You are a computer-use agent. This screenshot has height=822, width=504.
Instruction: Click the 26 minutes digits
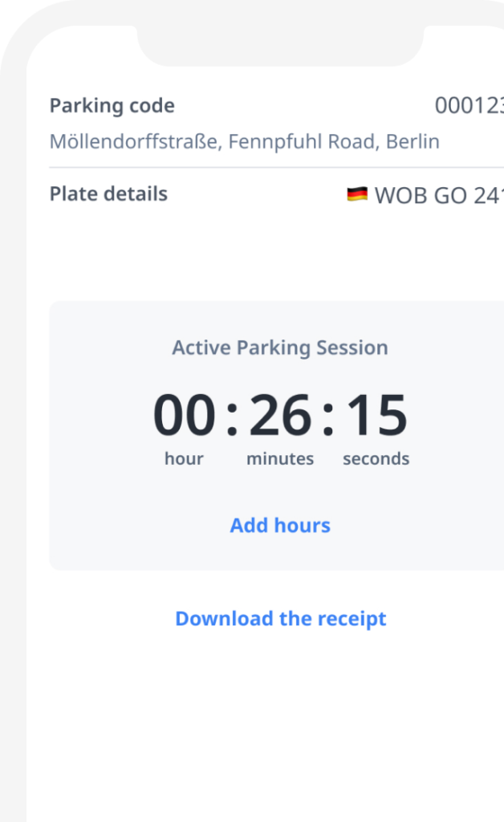(x=280, y=416)
